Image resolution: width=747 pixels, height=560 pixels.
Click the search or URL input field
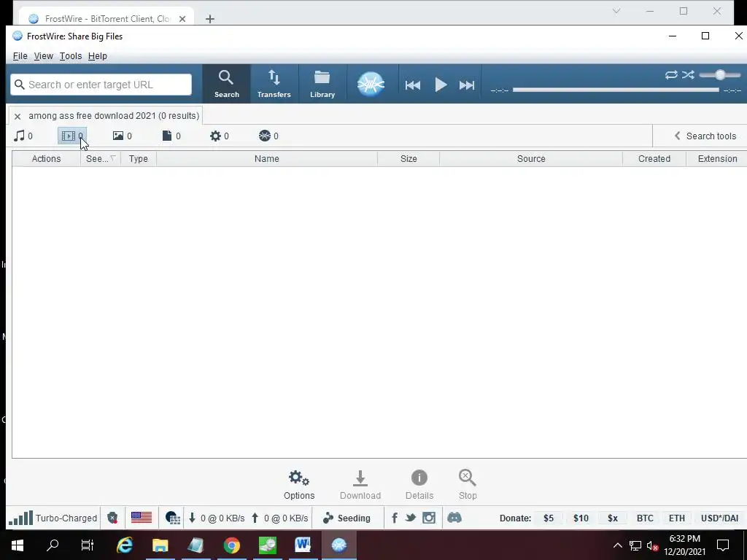(x=101, y=85)
